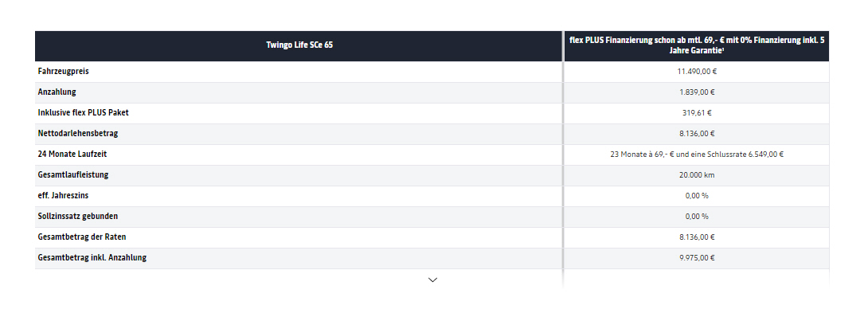
Task: Select the Gesamtlaufleistung row label
Action: (73, 174)
